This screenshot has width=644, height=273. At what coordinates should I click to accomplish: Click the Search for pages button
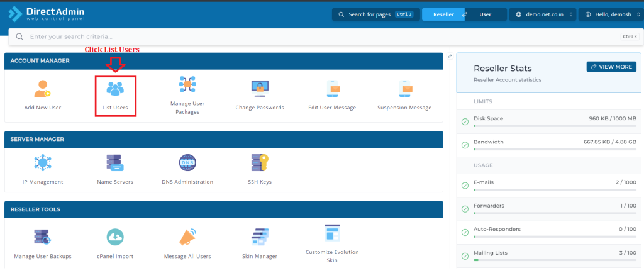376,14
